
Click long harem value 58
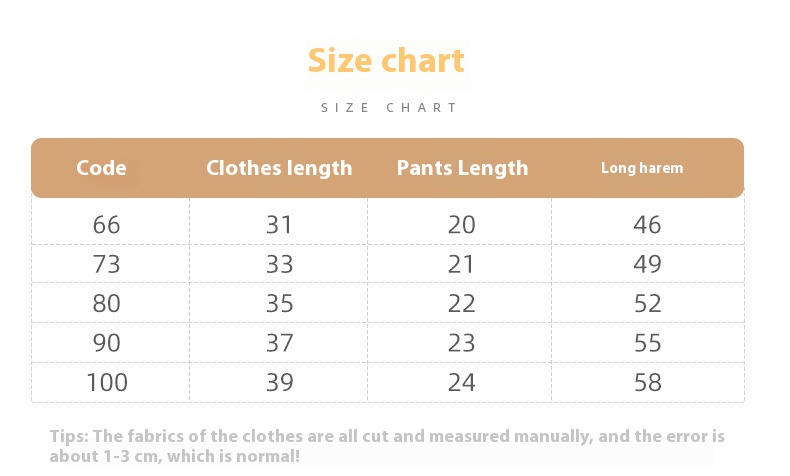pyautogui.click(x=647, y=382)
